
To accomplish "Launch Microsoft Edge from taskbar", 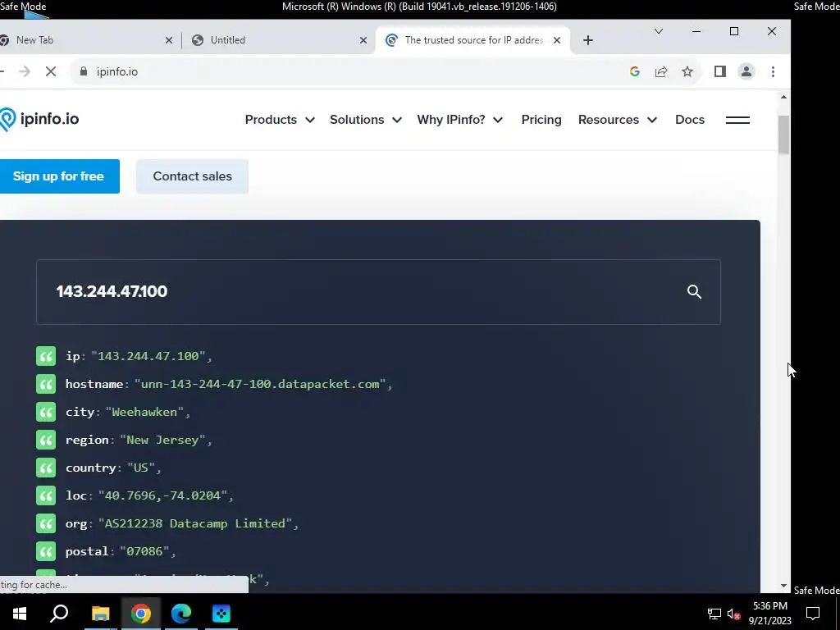I will pyautogui.click(x=181, y=613).
